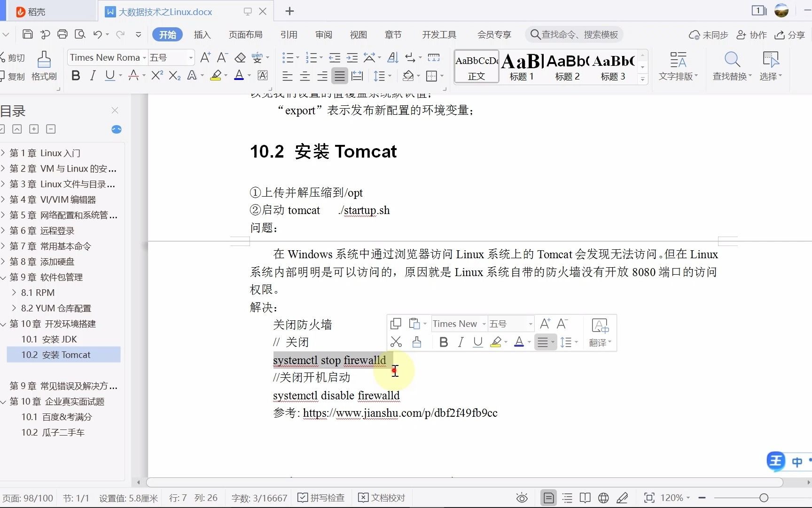The image size is (812, 508).
Task: Select the Format Painter tool
Action: click(x=44, y=66)
